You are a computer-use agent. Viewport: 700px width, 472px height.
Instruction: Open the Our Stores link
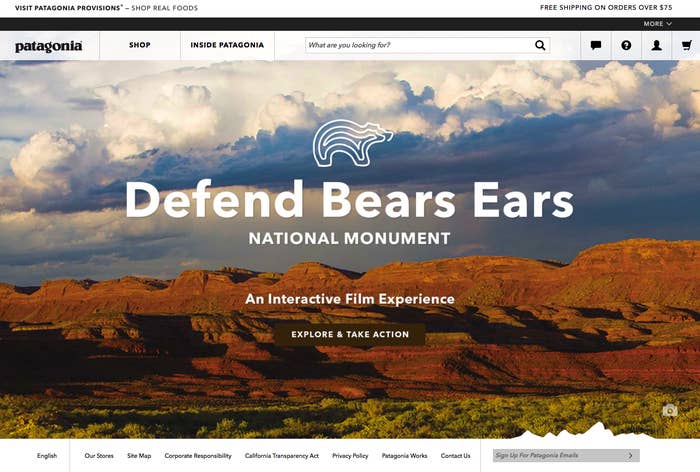pyautogui.click(x=99, y=455)
